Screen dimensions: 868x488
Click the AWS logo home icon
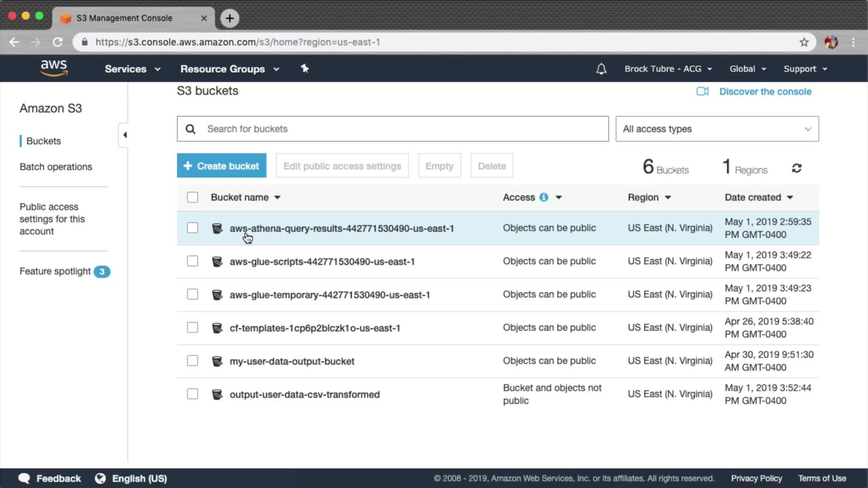tap(54, 68)
